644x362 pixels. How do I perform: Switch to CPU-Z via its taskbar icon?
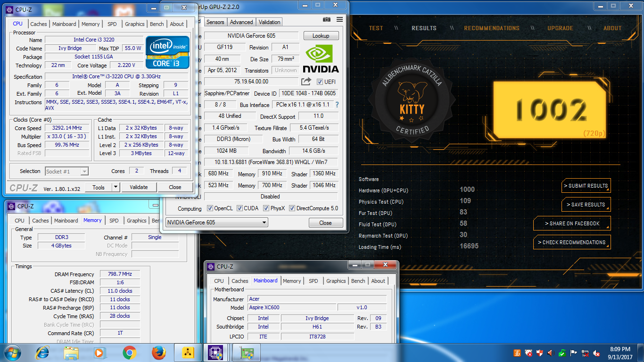[216, 353]
